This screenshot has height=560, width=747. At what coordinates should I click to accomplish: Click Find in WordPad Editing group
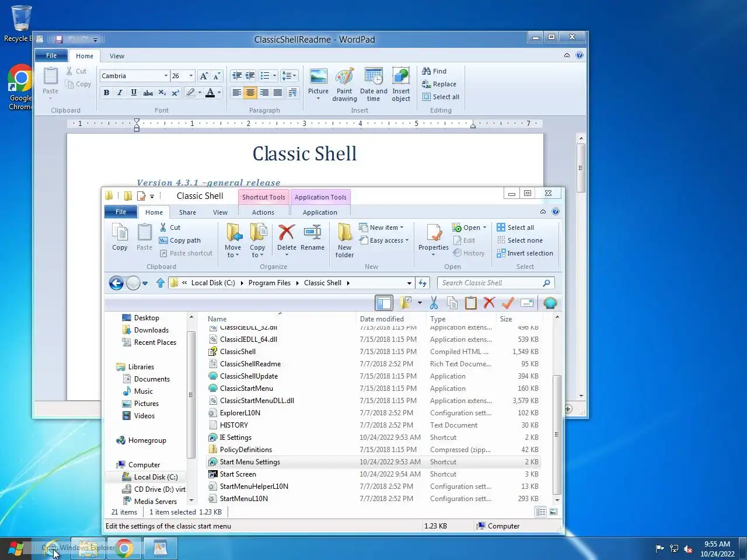435,71
